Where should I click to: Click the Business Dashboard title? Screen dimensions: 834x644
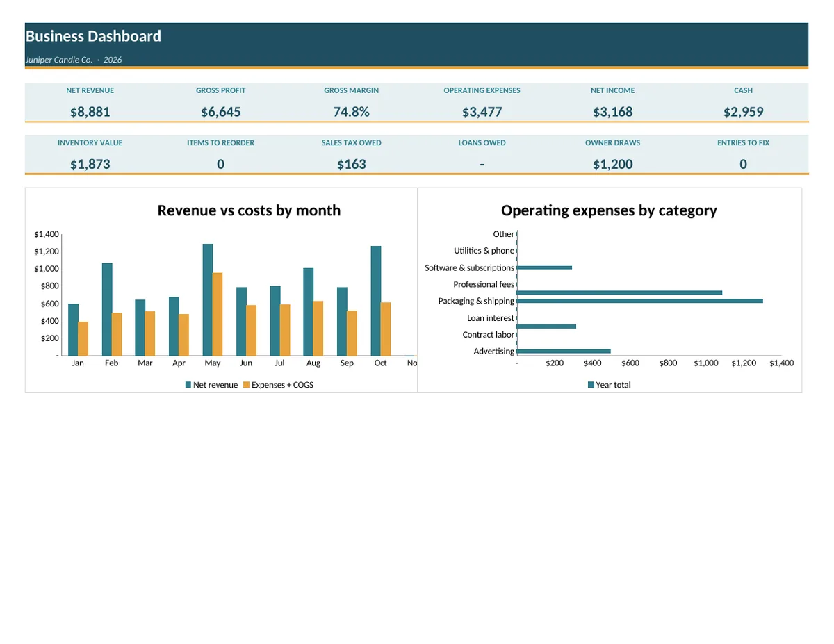pos(93,36)
